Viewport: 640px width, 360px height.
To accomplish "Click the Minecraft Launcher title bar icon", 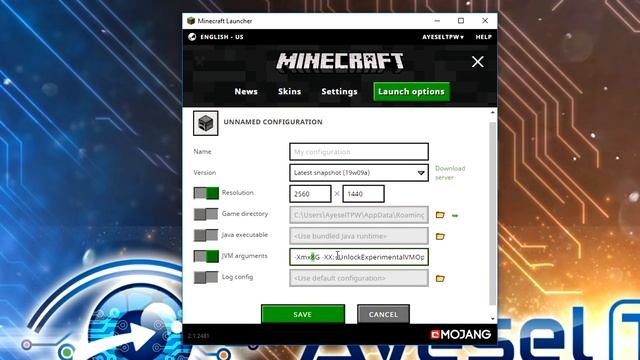I will (x=191, y=21).
